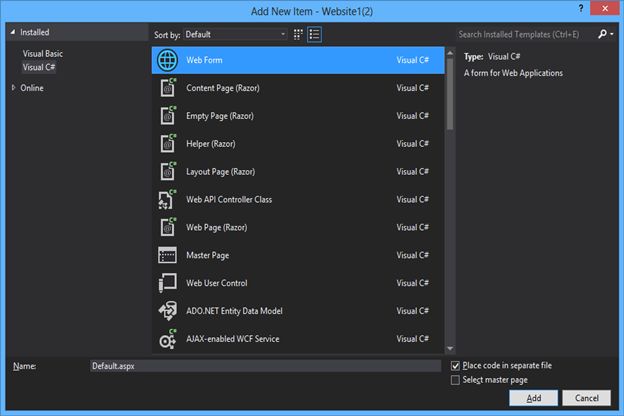Image resolution: width=624 pixels, height=416 pixels.
Task: Select Visual C# in the template tree
Action: point(39,67)
